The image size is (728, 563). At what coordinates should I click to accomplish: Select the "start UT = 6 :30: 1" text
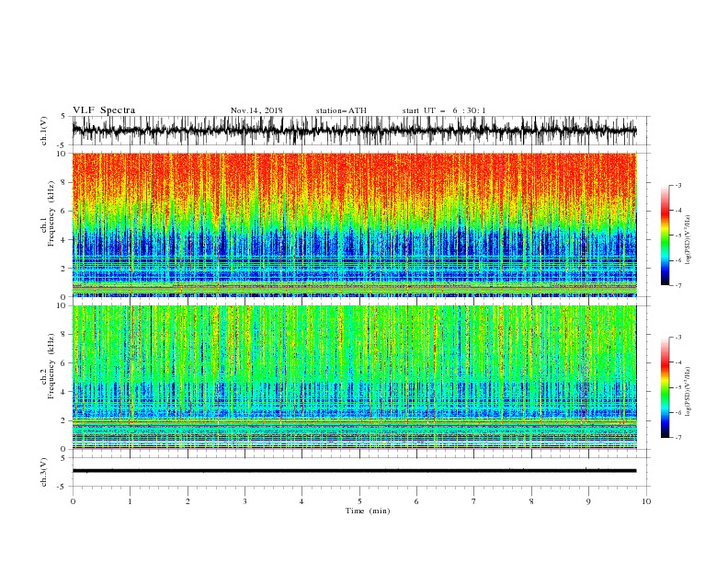[444, 110]
